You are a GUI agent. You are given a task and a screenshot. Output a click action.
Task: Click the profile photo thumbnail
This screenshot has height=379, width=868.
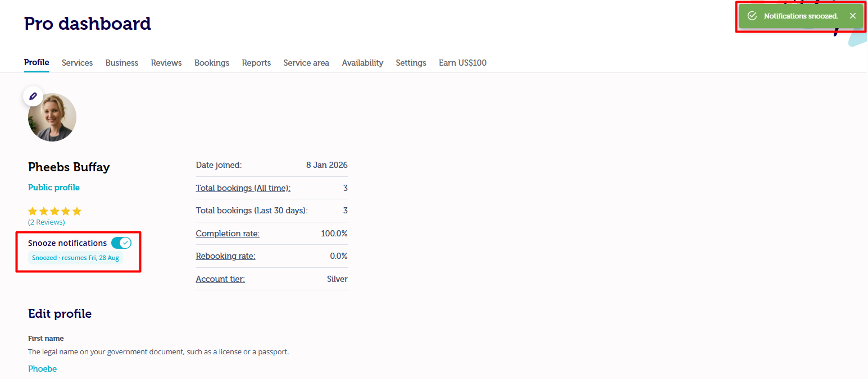52,117
